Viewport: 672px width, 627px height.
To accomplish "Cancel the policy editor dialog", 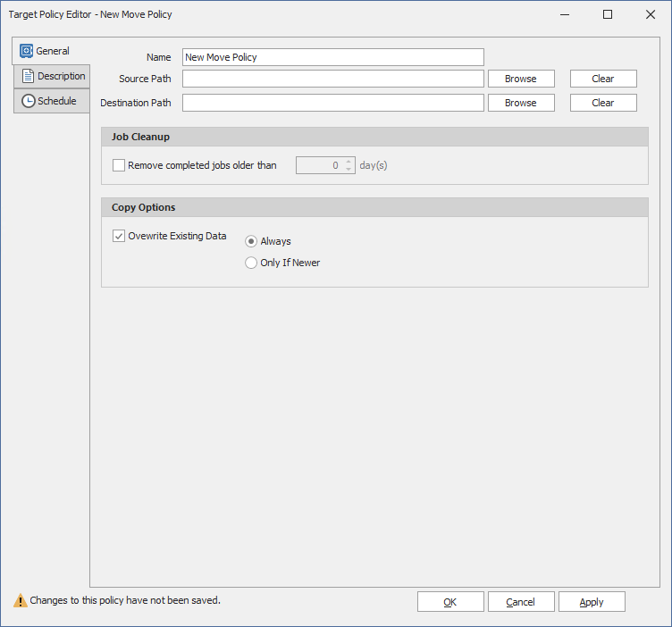I will tap(520, 602).
